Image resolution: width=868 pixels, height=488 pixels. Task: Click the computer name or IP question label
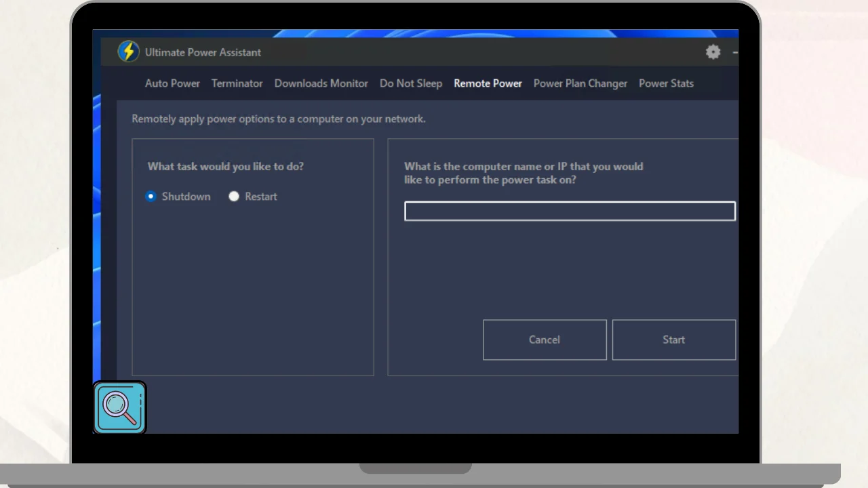click(x=523, y=173)
